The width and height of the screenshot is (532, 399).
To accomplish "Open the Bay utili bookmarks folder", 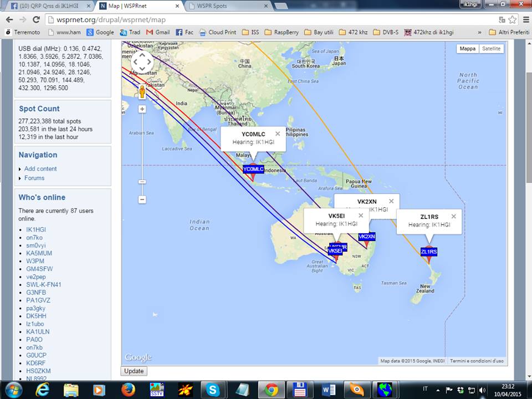I will pyautogui.click(x=319, y=32).
